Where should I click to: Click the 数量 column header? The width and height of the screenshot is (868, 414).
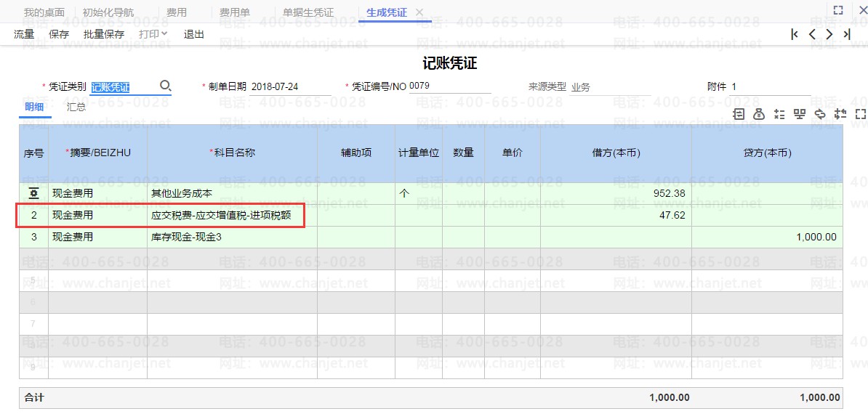pos(463,153)
